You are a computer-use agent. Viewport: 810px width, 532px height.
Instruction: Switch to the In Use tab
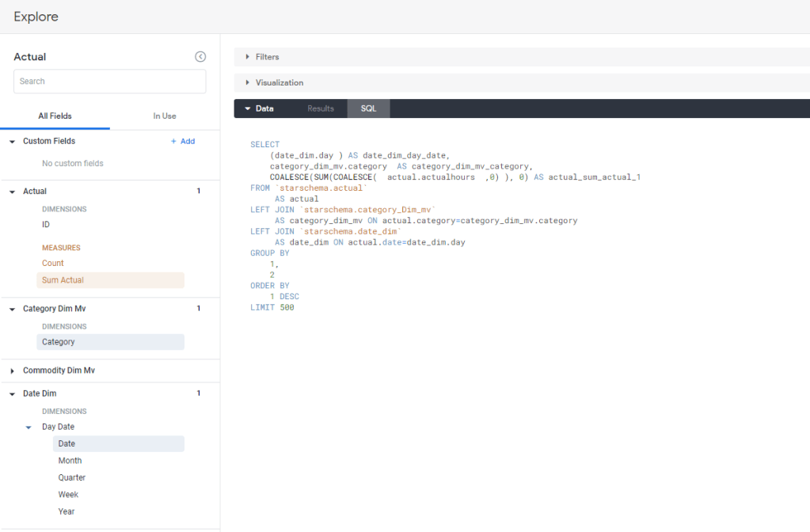pos(165,116)
